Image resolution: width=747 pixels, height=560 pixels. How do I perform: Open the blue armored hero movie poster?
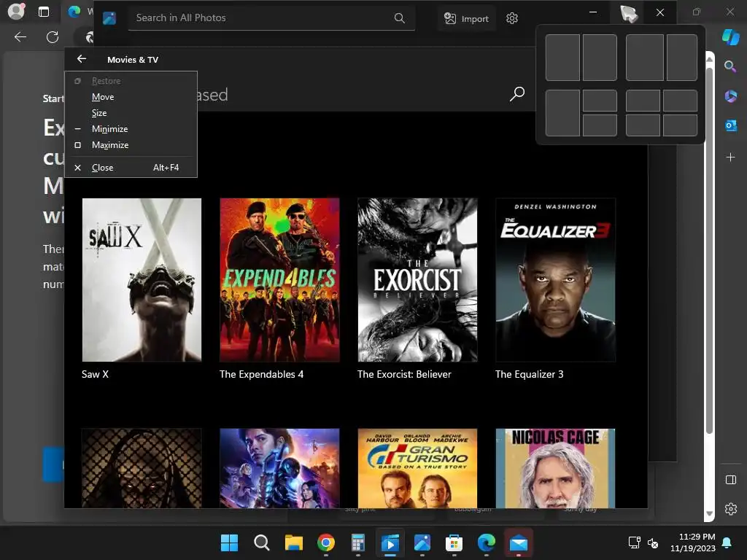click(279, 468)
